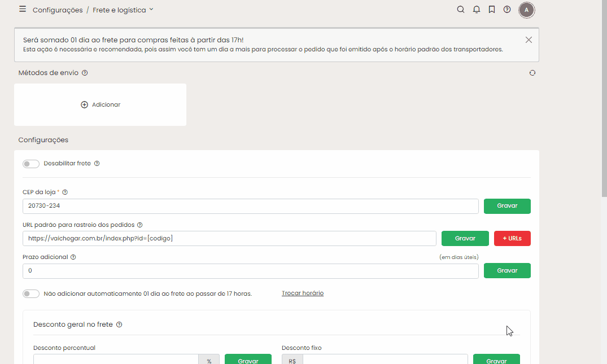This screenshot has width=607, height=364.
Task: Click the bookmark icon in header
Action: coord(492,10)
